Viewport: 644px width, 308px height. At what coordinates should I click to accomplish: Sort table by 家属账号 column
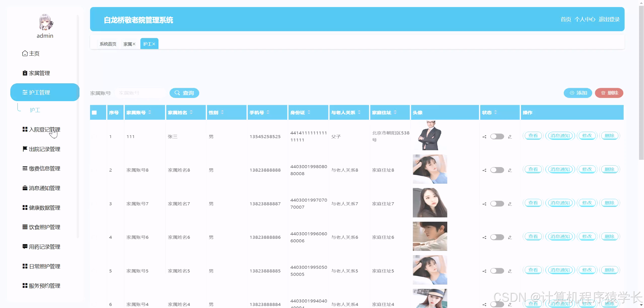(x=150, y=112)
